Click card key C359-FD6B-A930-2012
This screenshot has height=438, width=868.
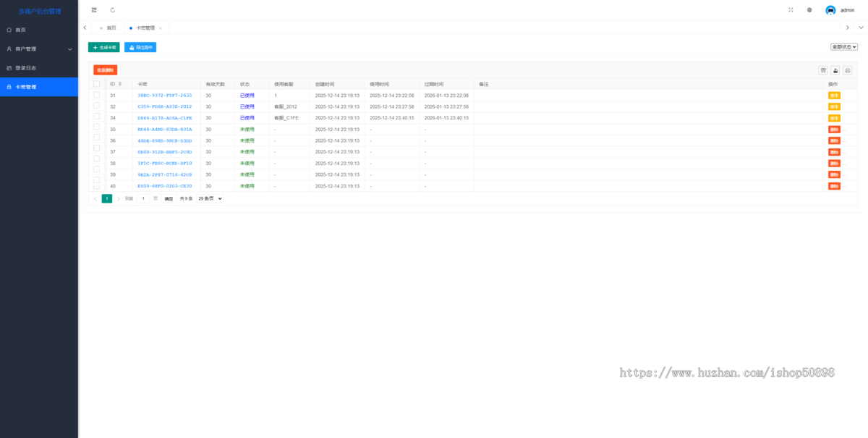[165, 106]
